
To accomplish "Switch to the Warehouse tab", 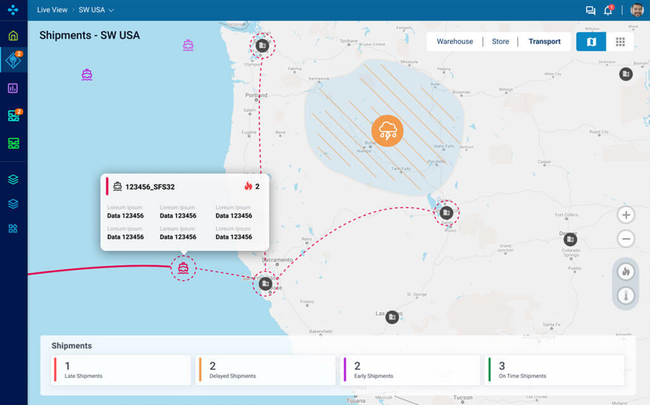I will pyautogui.click(x=455, y=42).
